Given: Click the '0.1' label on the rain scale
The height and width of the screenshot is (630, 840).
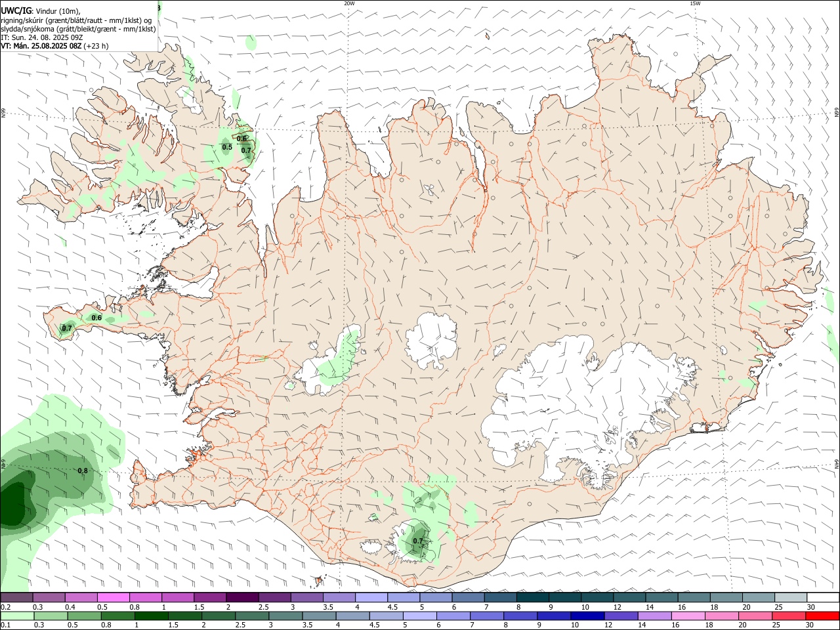Looking at the screenshot, I should click(5, 625).
